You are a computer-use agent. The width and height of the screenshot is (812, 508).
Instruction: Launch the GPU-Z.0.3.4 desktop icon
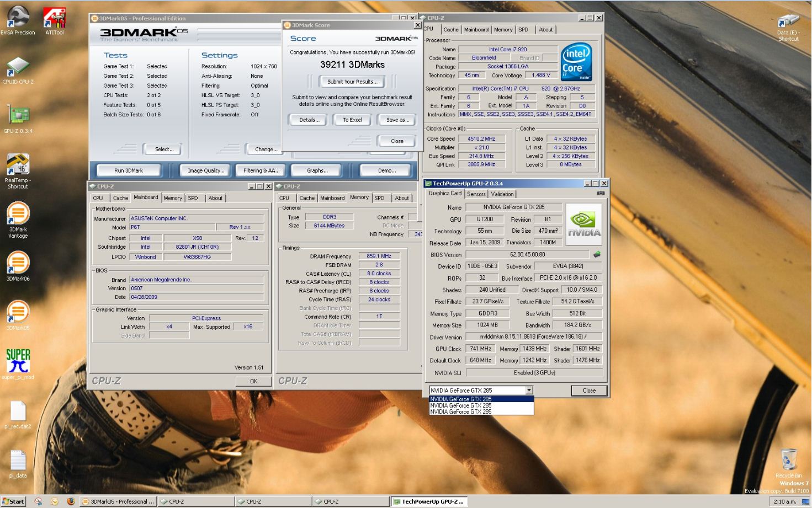[18, 119]
